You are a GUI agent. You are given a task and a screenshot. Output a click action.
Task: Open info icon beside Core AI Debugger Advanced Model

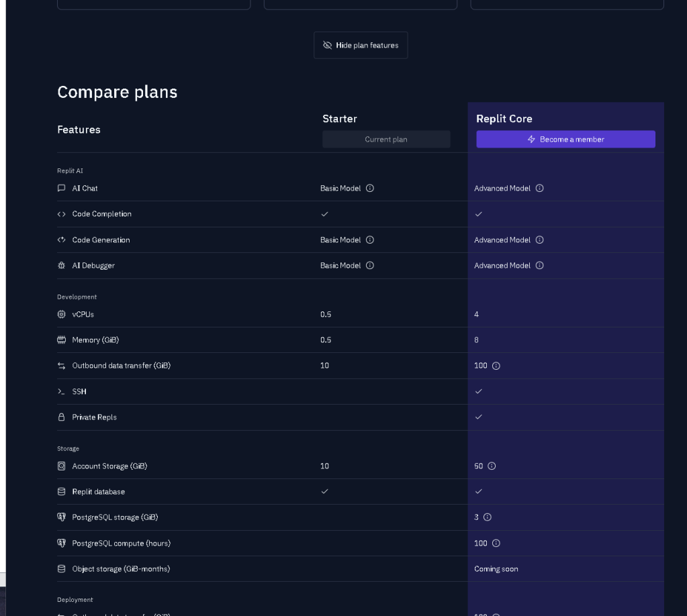coord(540,265)
